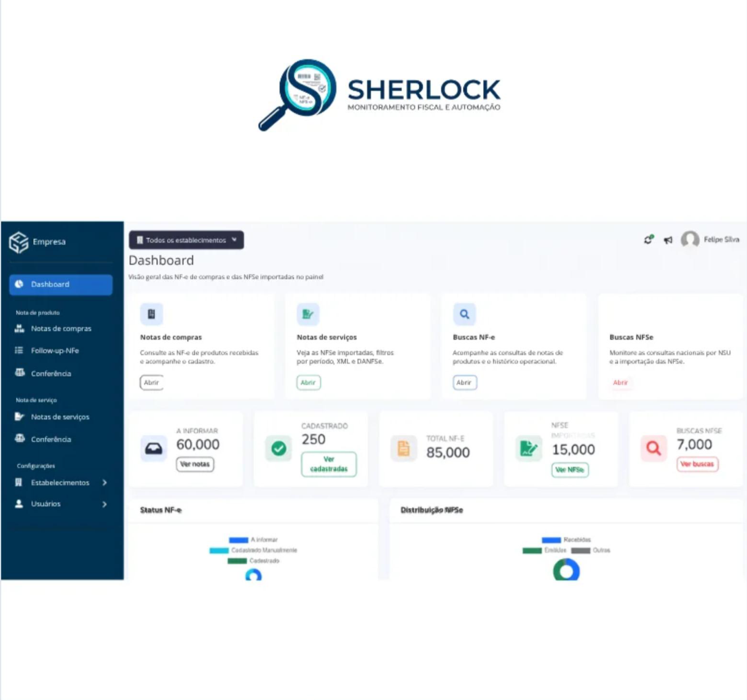
Task: Click the Distribuição NFSe donut chart
Action: [x=566, y=571]
